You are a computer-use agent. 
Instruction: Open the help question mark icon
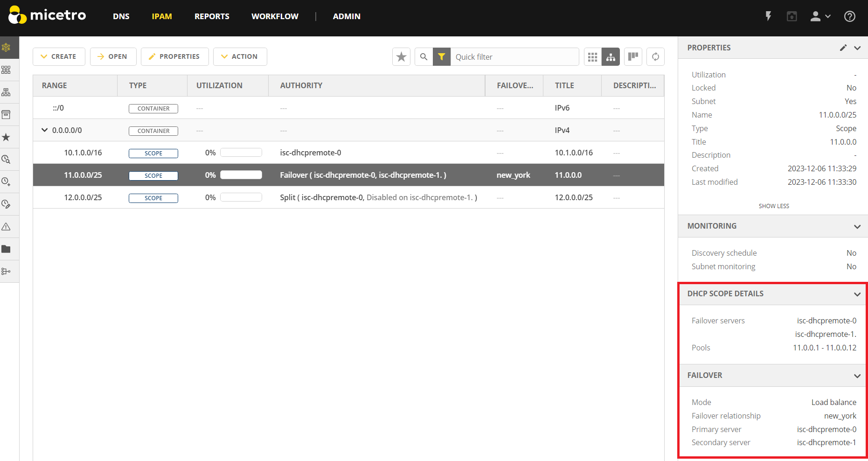pyautogui.click(x=849, y=16)
